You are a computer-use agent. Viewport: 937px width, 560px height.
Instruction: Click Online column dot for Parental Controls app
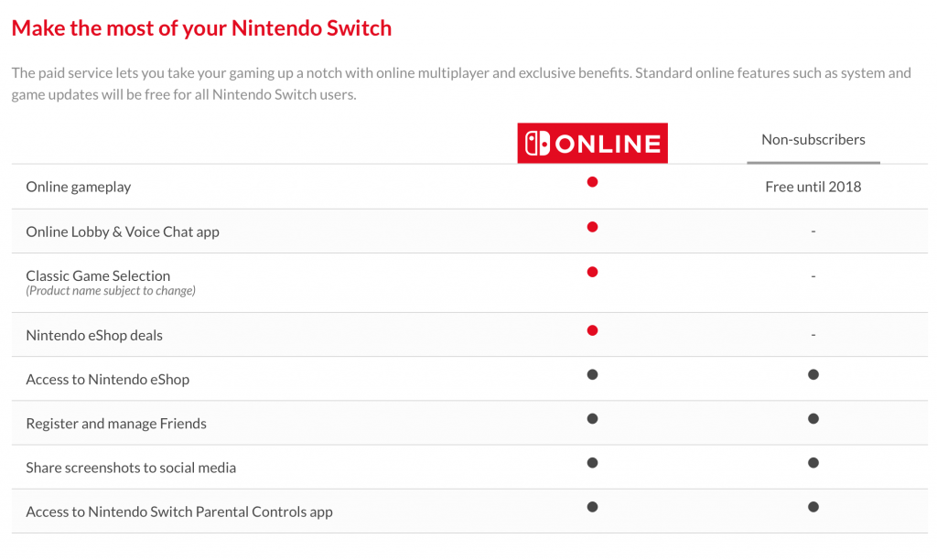point(592,507)
